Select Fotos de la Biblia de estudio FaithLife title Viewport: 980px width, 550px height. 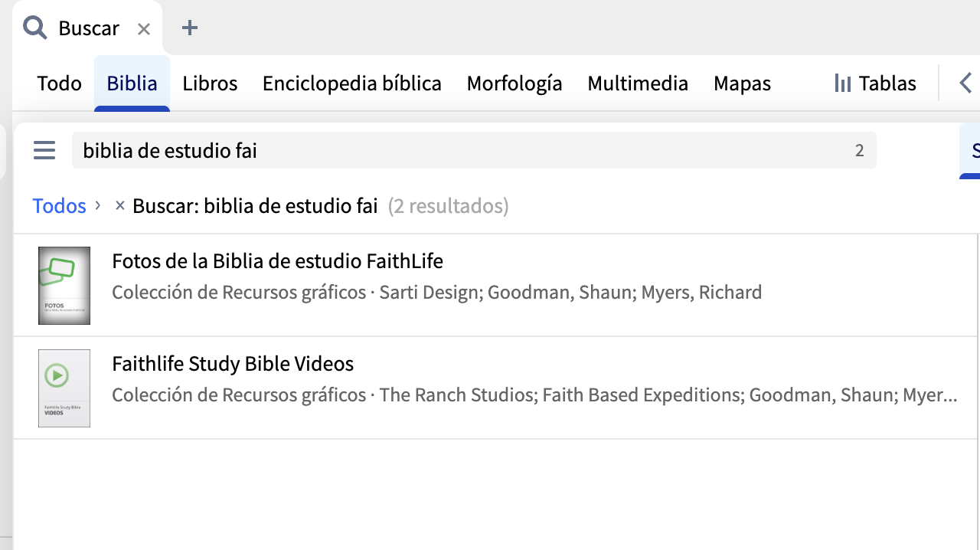pos(277,261)
